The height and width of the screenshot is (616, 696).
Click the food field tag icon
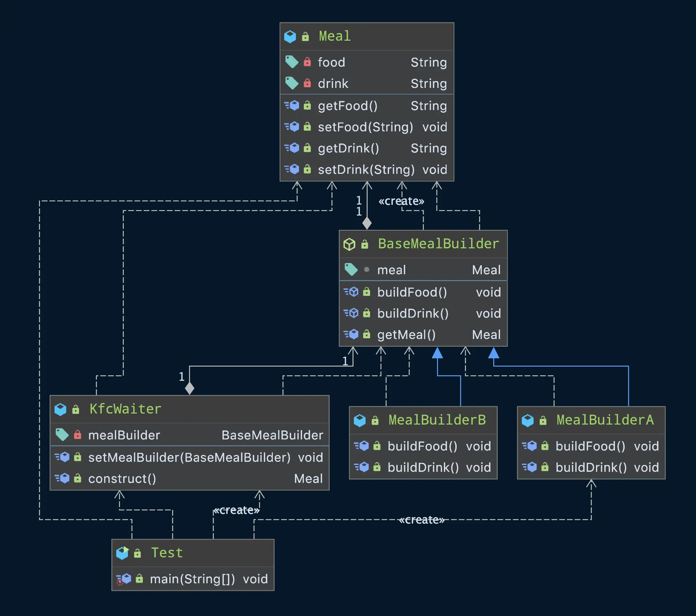[x=291, y=62]
